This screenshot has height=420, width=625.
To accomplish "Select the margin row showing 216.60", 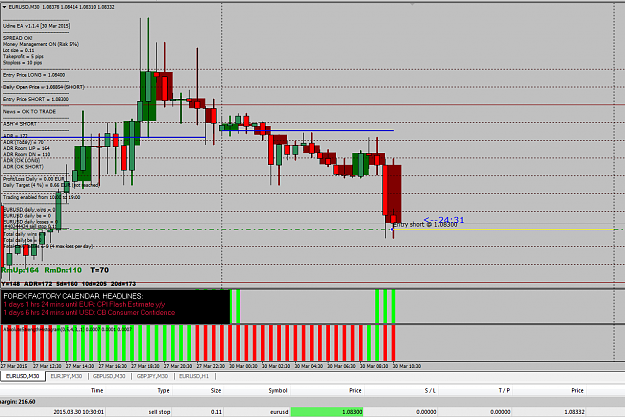I will (312, 402).
